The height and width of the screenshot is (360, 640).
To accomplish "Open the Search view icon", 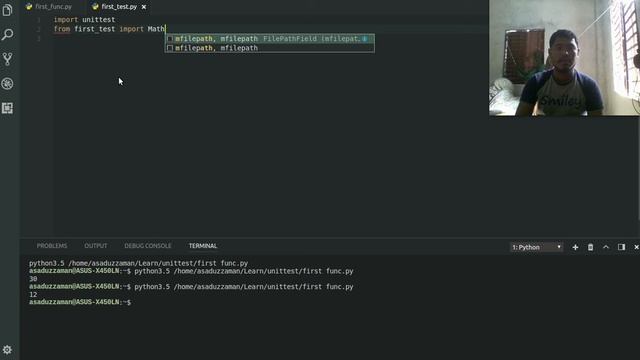I will click(x=7, y=35).
